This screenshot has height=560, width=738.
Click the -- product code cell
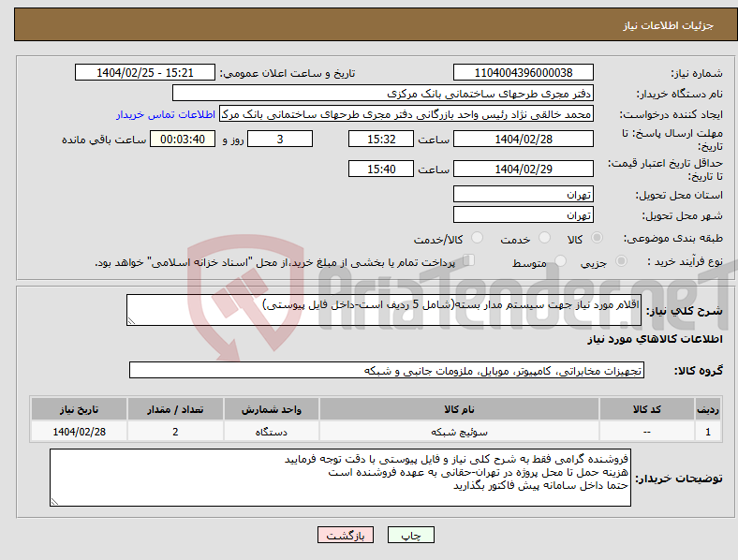click(647, 432)
